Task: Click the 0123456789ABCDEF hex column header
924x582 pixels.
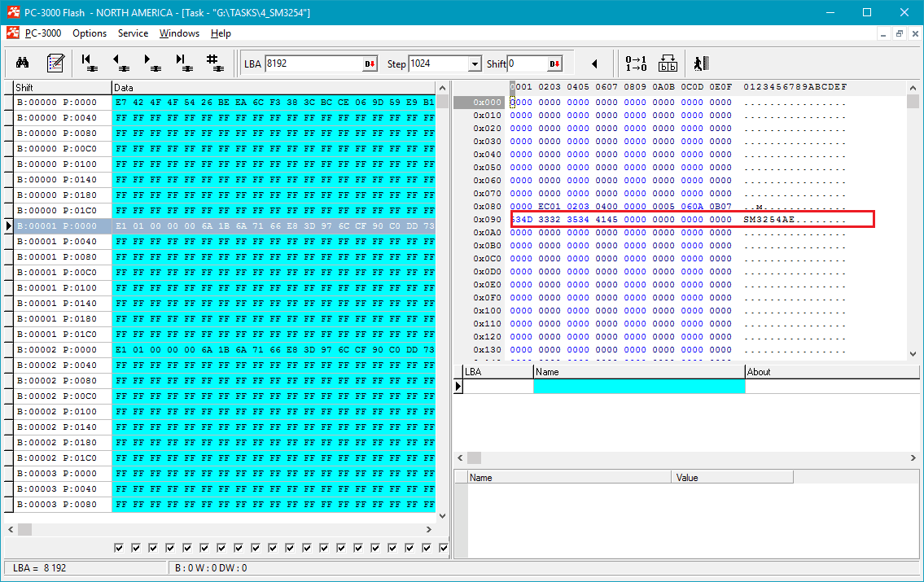Action: coord(795,87)
